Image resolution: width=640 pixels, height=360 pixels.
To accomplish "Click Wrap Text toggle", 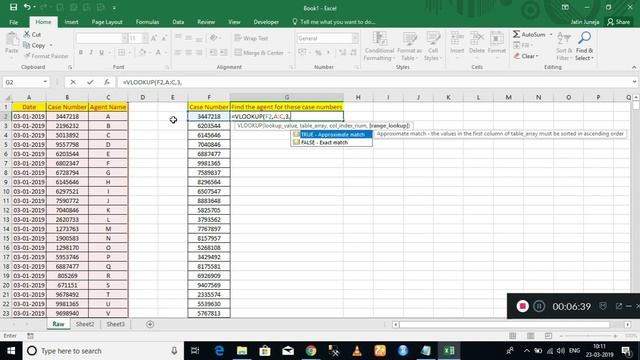I will (251, 38).
